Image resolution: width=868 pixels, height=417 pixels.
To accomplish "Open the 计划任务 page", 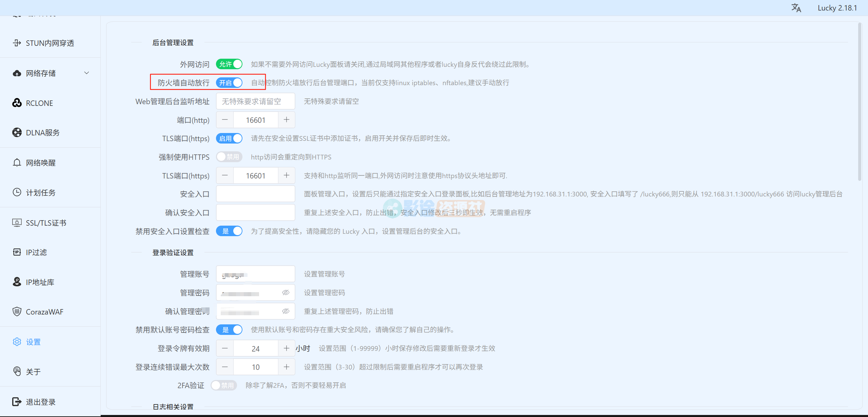I will [41, 192].
